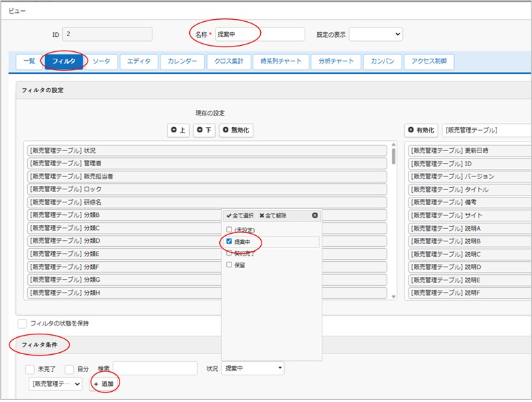
Task: Select the アクセス制御 tab
Action: [428, 62]
